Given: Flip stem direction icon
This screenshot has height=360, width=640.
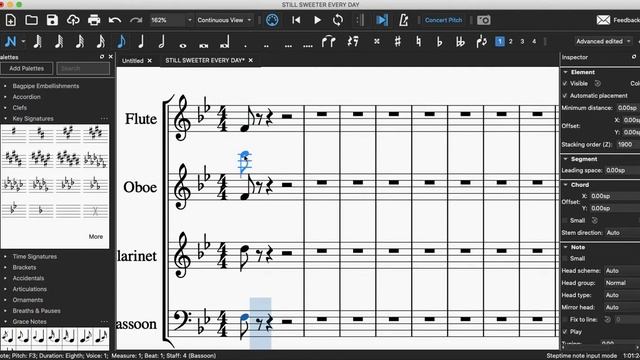Looking at the screenshot, I should (482, 41).
